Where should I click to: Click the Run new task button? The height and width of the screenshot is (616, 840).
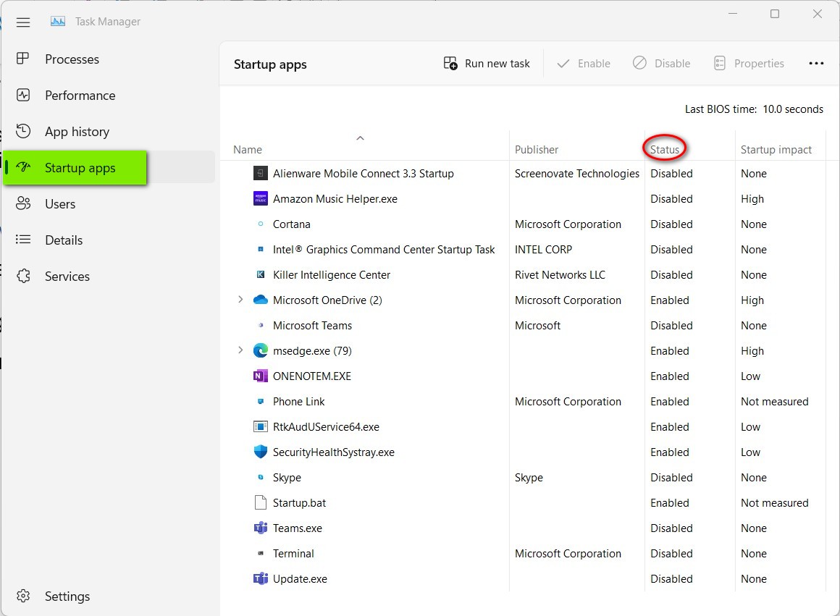pyautogui.click(x=486, y=63)
